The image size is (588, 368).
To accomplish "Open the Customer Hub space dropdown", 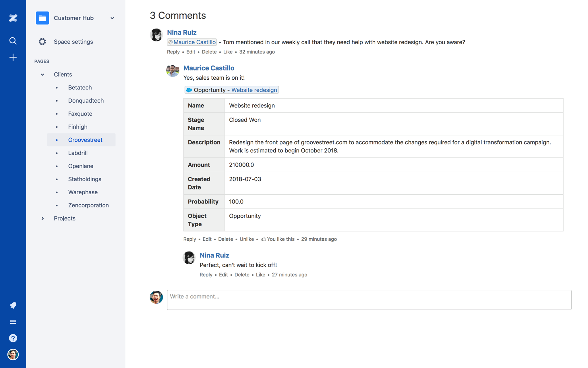I will point(112,18).
